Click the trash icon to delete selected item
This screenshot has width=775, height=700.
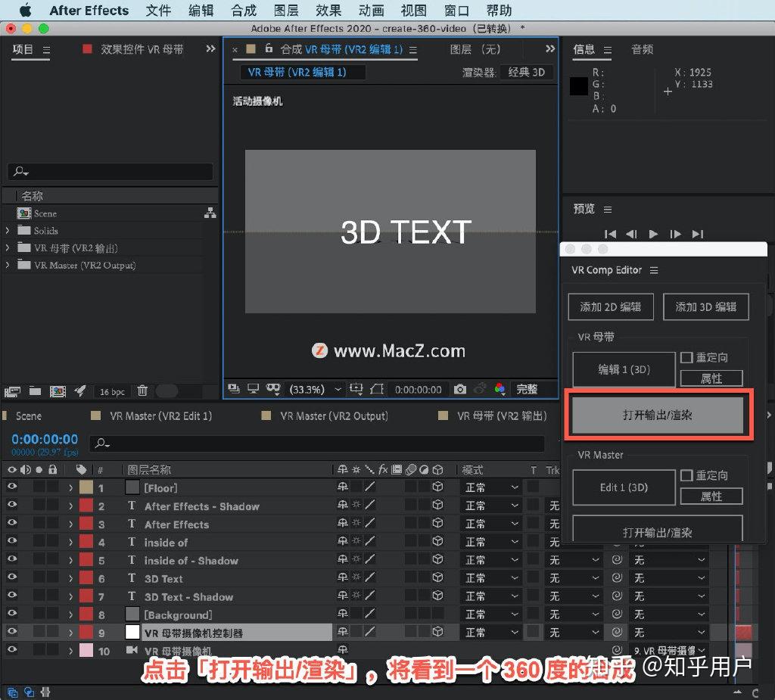click(142, 390)
